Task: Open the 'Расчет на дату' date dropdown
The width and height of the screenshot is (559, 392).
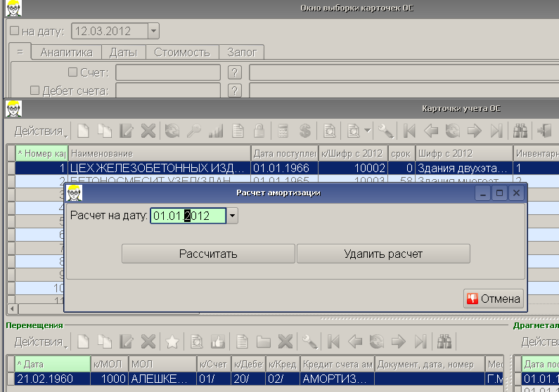Action: [233, 216]
